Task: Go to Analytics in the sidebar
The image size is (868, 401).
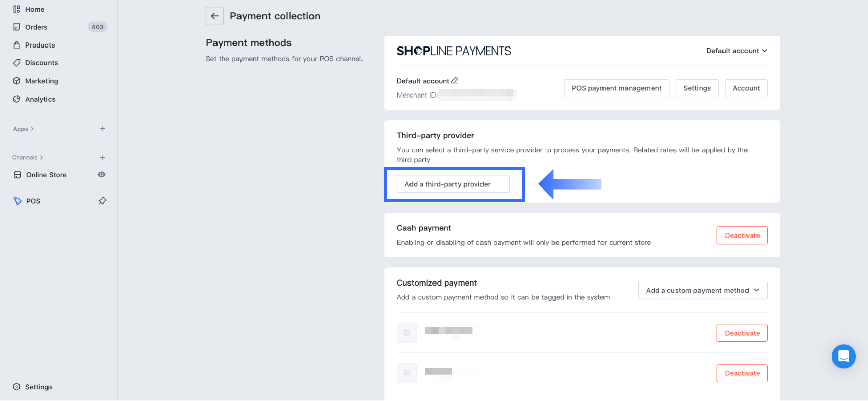Action: [x=40, y=99]
